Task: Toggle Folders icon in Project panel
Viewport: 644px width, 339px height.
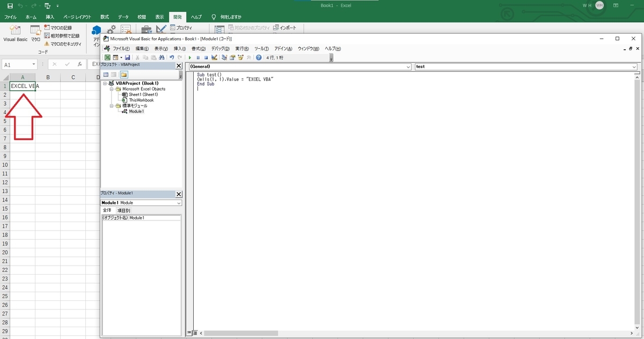Action: pyautogui.click(x=123, y=75)
